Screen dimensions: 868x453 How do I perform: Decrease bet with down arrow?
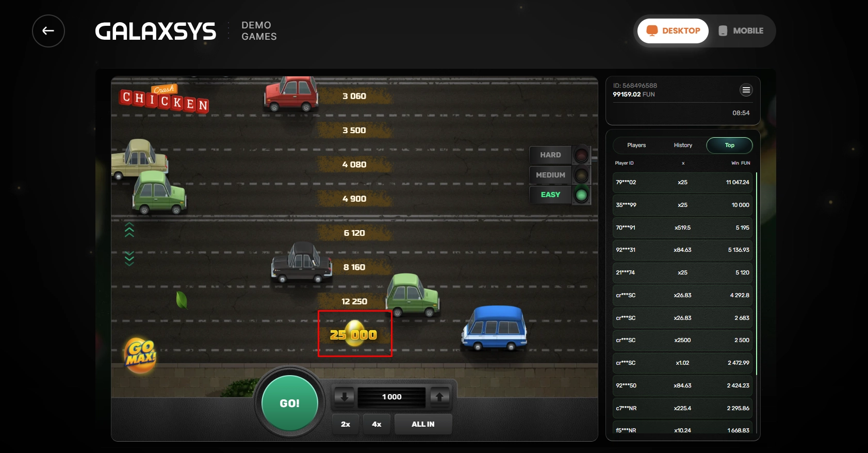(344, 397)
